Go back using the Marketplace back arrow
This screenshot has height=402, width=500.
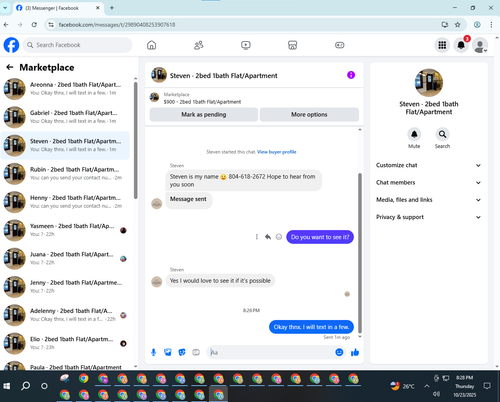point(10,67)
